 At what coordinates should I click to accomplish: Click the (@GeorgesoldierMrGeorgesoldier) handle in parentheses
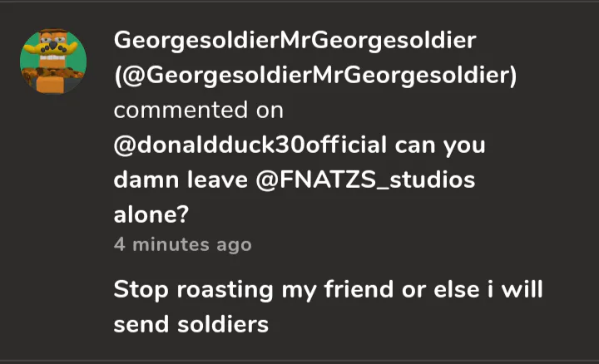point(315,76)
